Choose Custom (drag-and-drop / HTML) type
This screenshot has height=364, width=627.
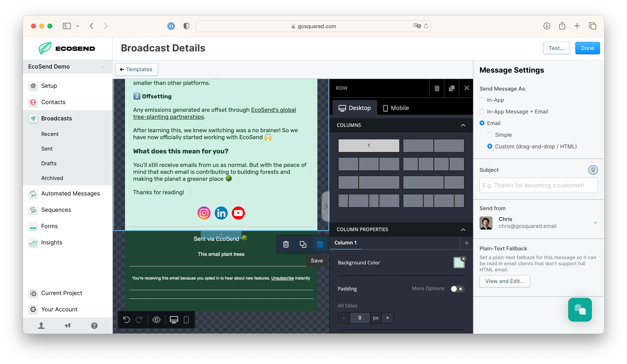490,146
